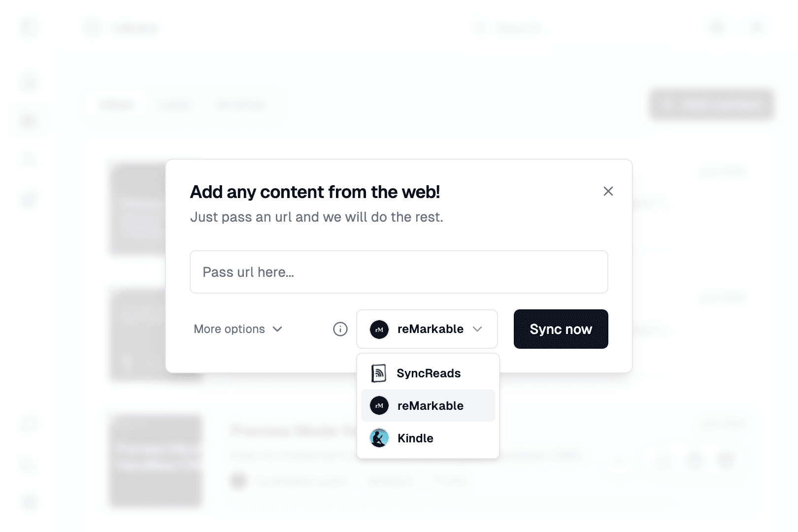The image size is (798, 532).
Task: Click the Pass url here input field
Action: (x=399, y=272)
